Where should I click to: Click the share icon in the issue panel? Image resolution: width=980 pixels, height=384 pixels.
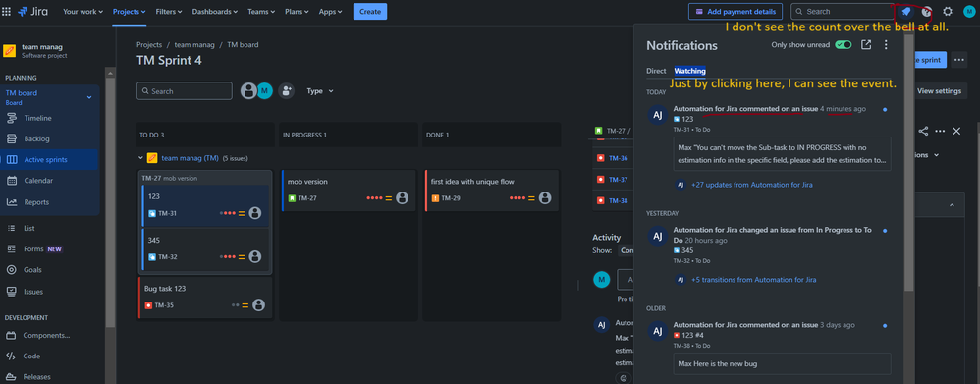point(923,131)
